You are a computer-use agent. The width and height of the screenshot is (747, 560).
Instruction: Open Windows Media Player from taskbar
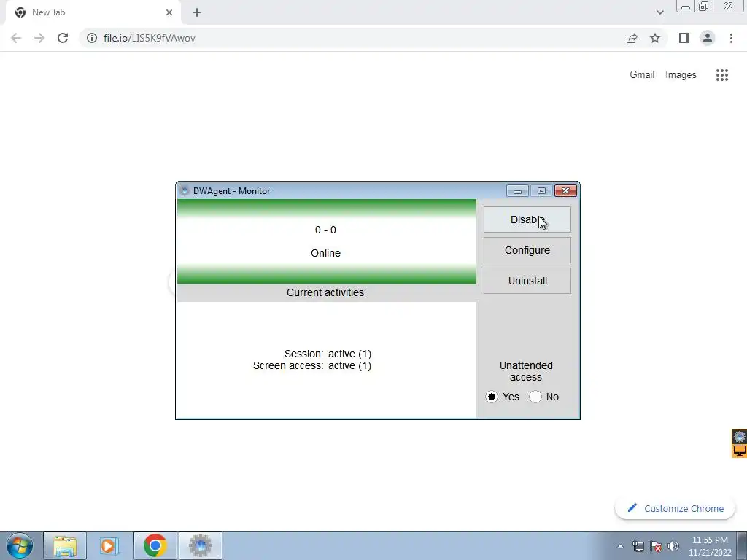[109, 545]
